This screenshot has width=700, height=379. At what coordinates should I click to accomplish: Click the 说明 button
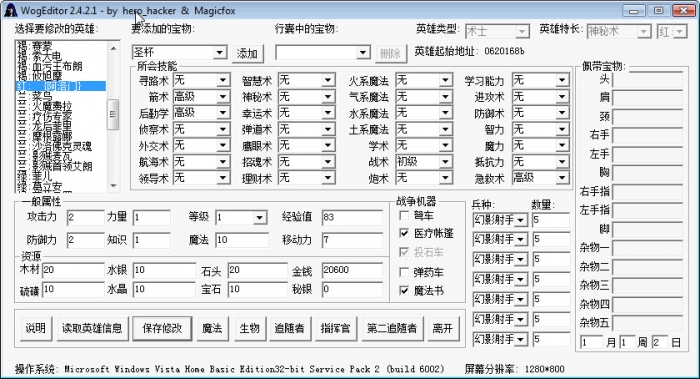point(35,329)
